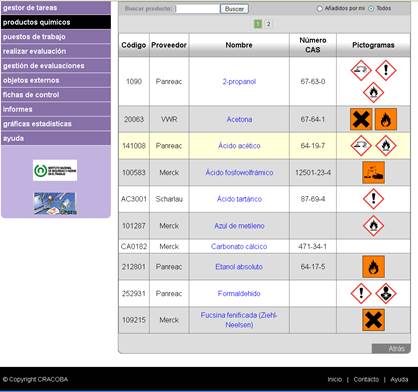Image resolution: width=418 pixels, height=392 pixels.
Task: Click the Atrás button
Action: [391, 348]
